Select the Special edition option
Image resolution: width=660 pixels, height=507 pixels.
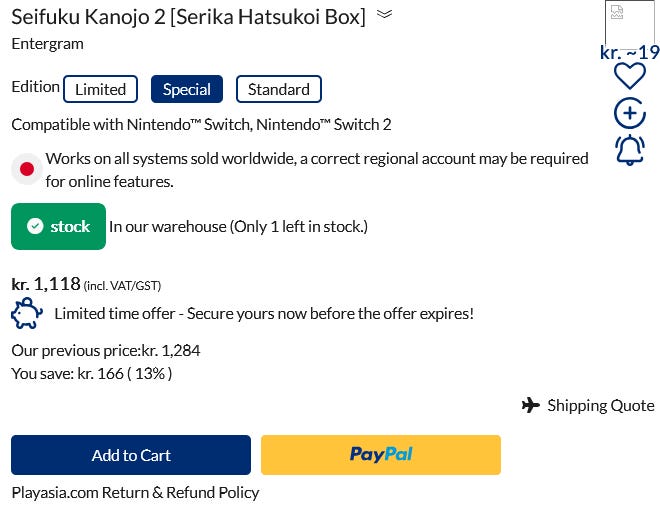click(186, 89)
